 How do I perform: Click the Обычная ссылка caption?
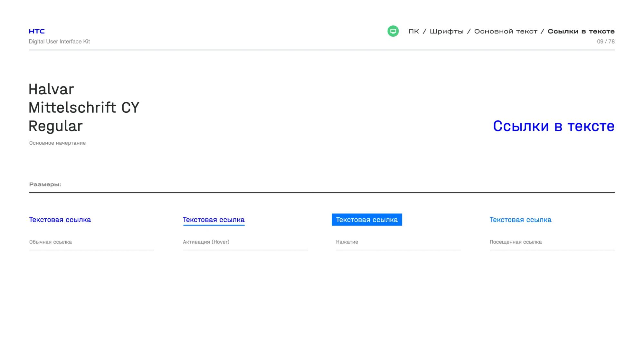(50, 242)
